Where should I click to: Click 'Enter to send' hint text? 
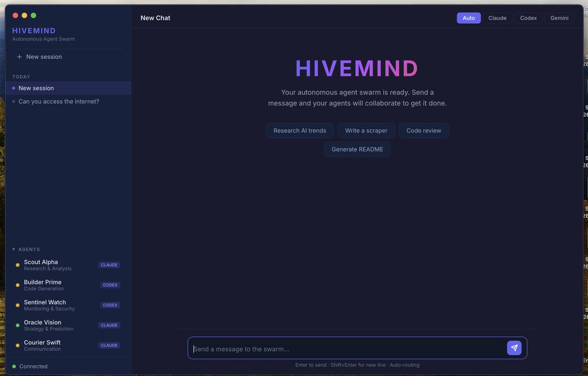coord(311,365)
